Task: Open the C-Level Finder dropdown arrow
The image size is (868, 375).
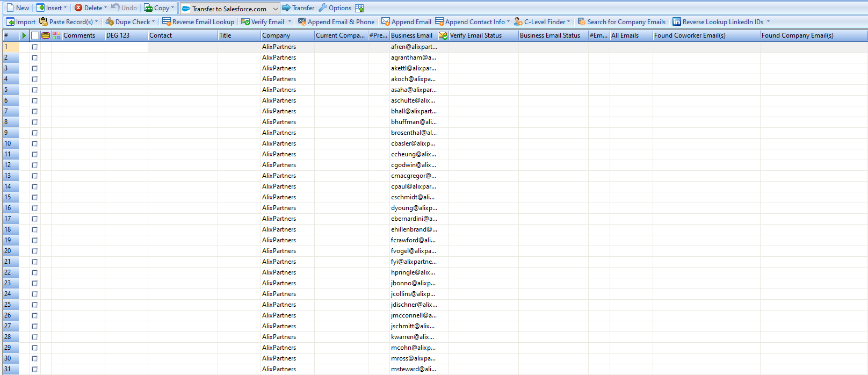Action: tap(568, 22)
